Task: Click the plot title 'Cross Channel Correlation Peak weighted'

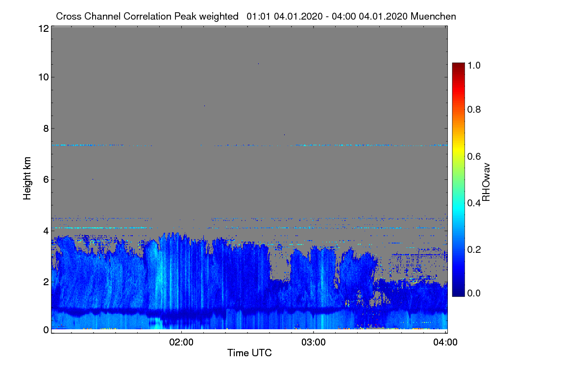Action: point(147,16)
